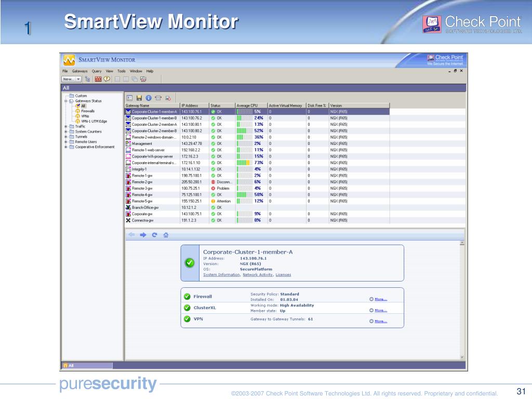Expand the Traffic tree node
Image resolution: width=532 pixels, height=399 pixels.
point(66,127)
